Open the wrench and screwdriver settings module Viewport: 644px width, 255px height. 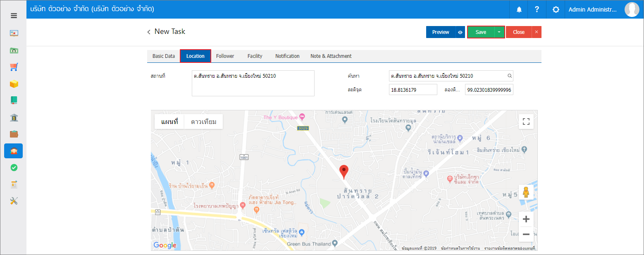[14, 201]
